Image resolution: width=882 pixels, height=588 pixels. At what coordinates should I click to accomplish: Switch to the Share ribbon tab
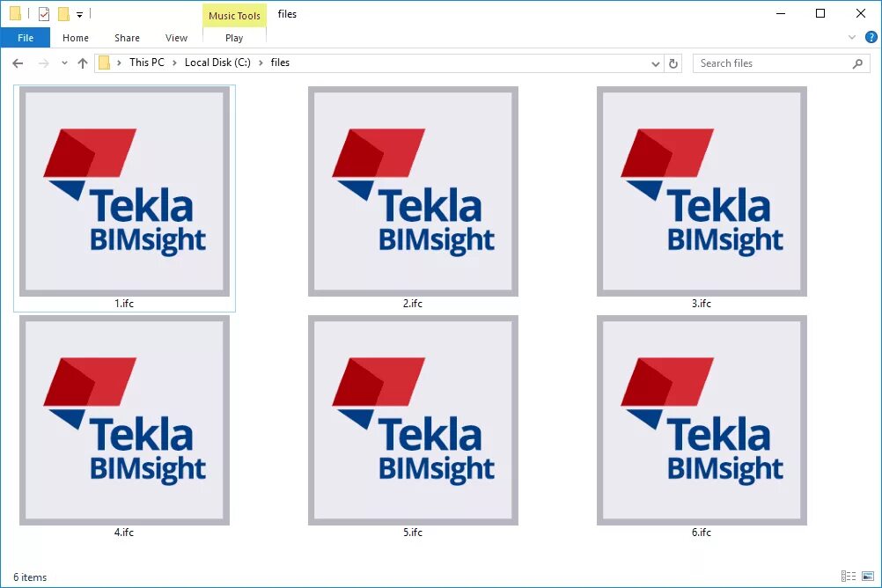pyautogui.click(x=127, y=38)
